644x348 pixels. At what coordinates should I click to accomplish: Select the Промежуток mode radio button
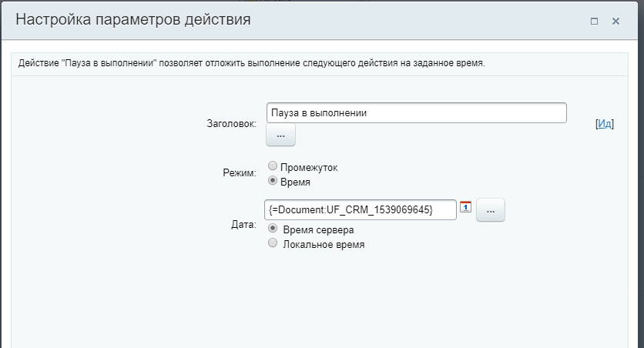272,167
